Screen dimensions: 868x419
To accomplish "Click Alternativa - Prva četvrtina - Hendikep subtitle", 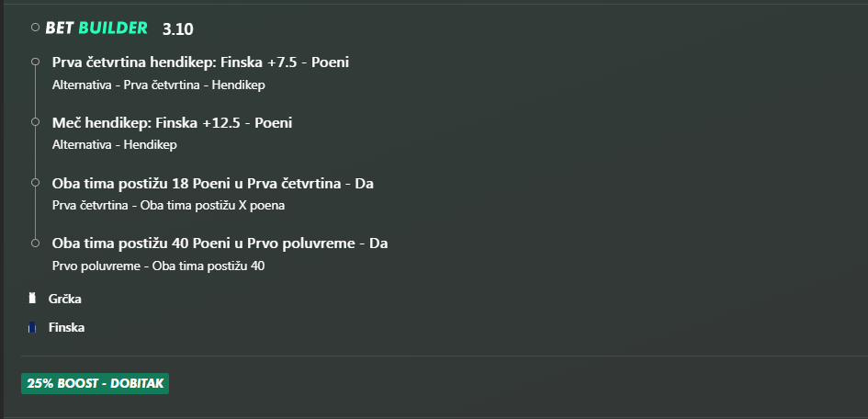I will 158,85.
